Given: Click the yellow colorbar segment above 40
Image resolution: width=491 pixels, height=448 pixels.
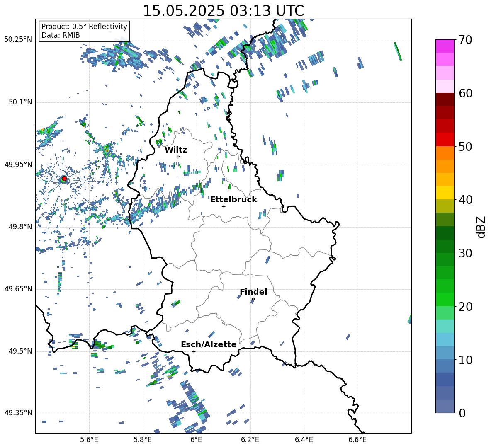Looking at the screenshot, I should [x=445, y=193].
